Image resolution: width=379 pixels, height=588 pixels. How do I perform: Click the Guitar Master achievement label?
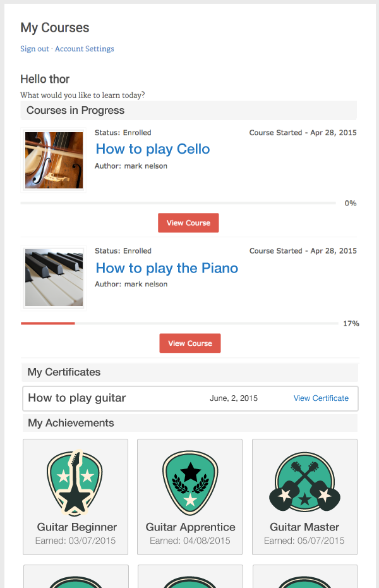[x=304, y=527]
